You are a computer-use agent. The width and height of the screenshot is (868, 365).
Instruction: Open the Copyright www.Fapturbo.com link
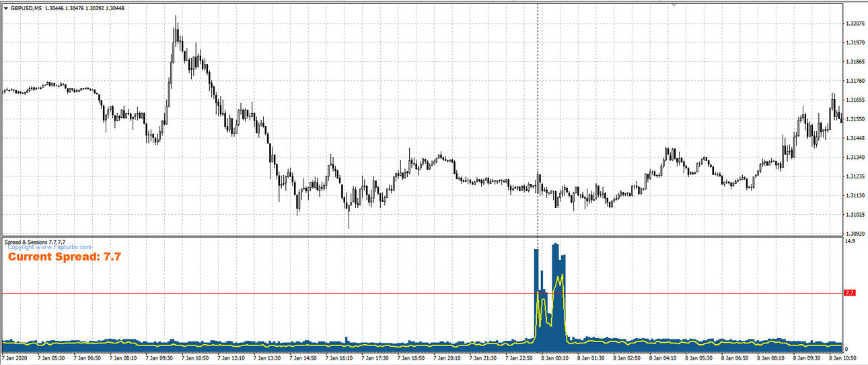(x=50, y=247)
